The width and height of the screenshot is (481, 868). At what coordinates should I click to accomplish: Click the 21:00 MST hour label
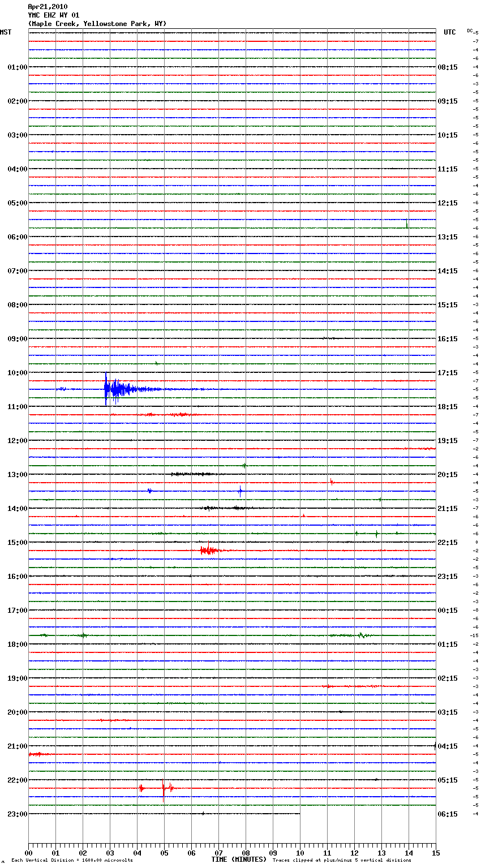coord(18,746)
